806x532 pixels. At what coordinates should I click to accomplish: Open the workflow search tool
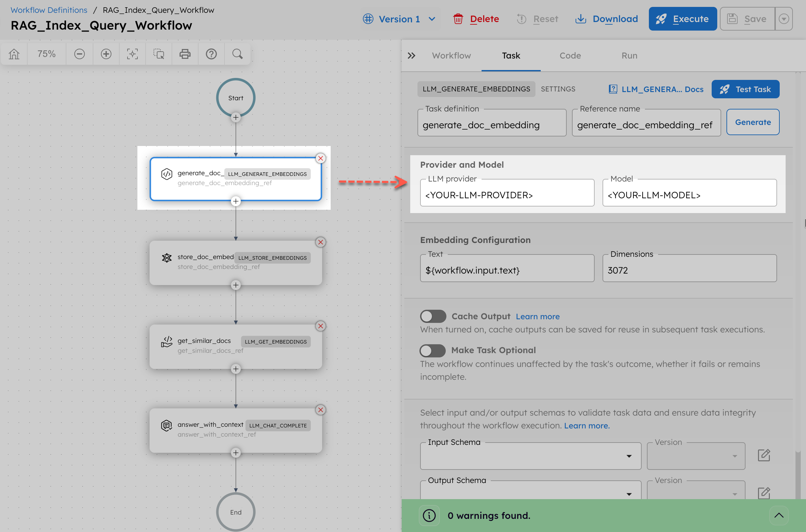tap(237, 54)
